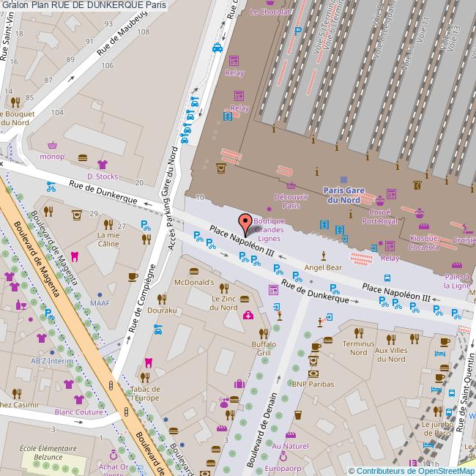Click the AB'Z Interim label

tap(52, 361)
